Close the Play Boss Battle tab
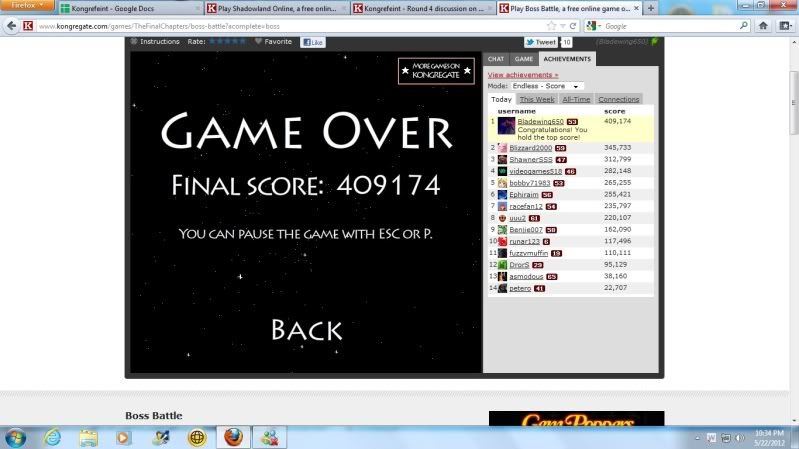Screen dimensions: 799x449 636,8
